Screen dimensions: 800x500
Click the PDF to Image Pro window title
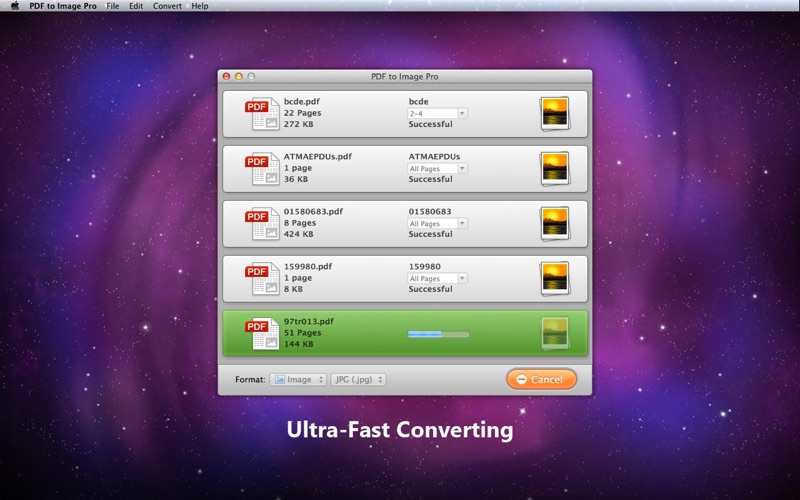click(x=405, y=77)
